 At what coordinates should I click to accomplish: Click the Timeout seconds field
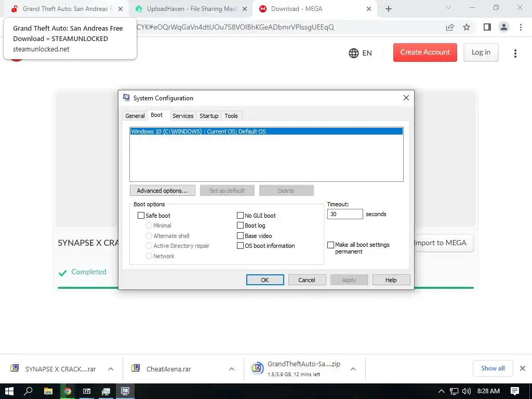tap(345, 214)
